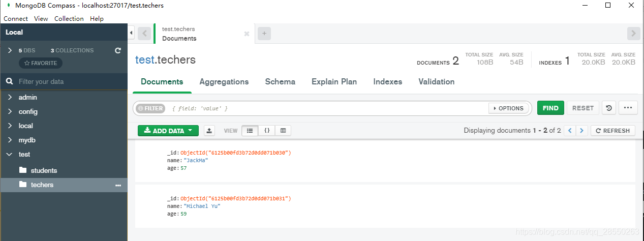Collapse the test database
Viewport: 644px width, 241px height.
[x=10, y=154]
